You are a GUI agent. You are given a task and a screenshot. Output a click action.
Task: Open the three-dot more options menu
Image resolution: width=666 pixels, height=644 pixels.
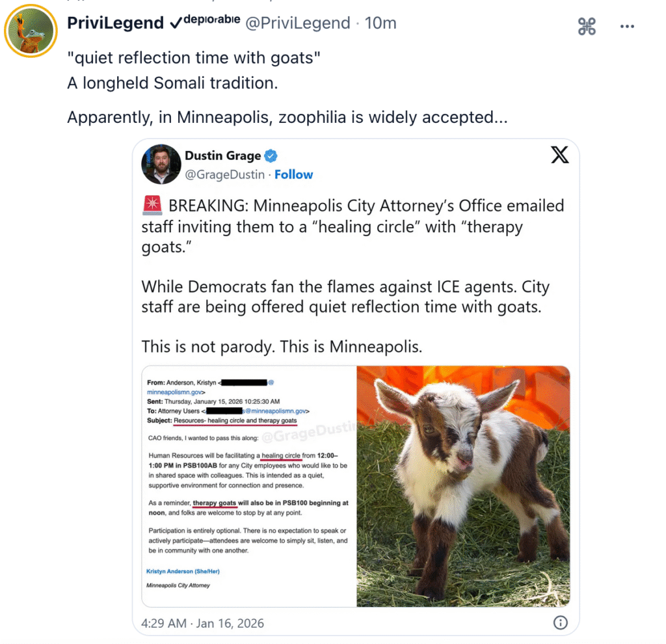tap(627, 26)
